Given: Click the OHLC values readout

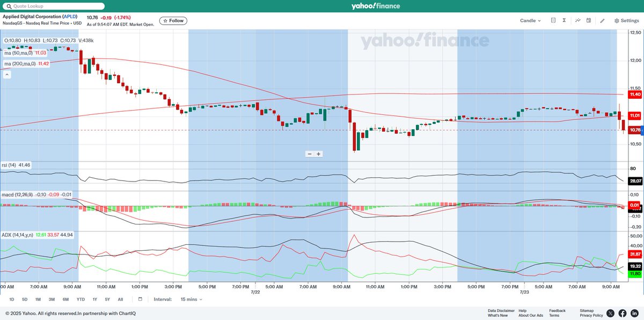Looking at the screenshot, I should coord(49,41).
